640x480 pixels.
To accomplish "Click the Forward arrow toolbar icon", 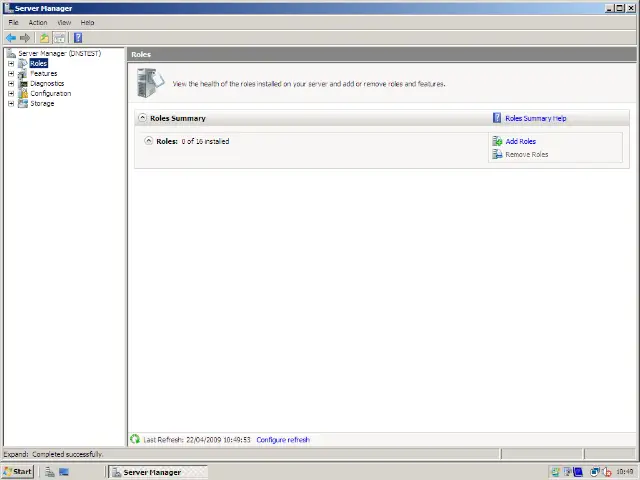I will click(x=25, y=38).
